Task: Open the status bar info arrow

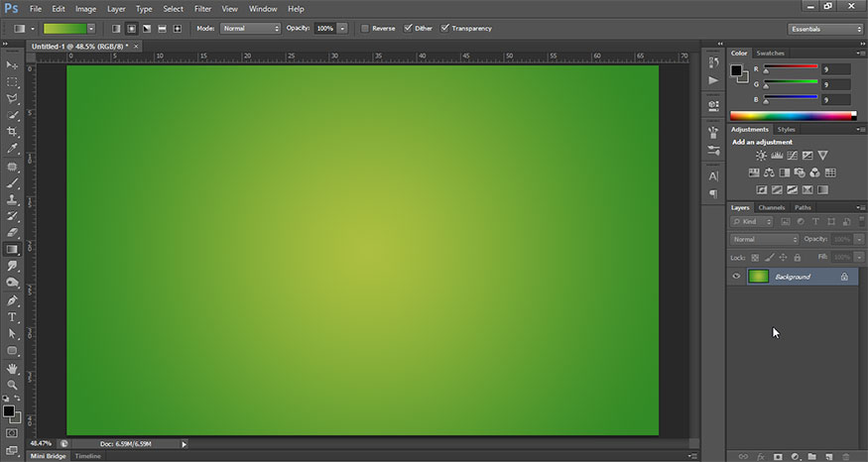Action: (x=185, y=444)
